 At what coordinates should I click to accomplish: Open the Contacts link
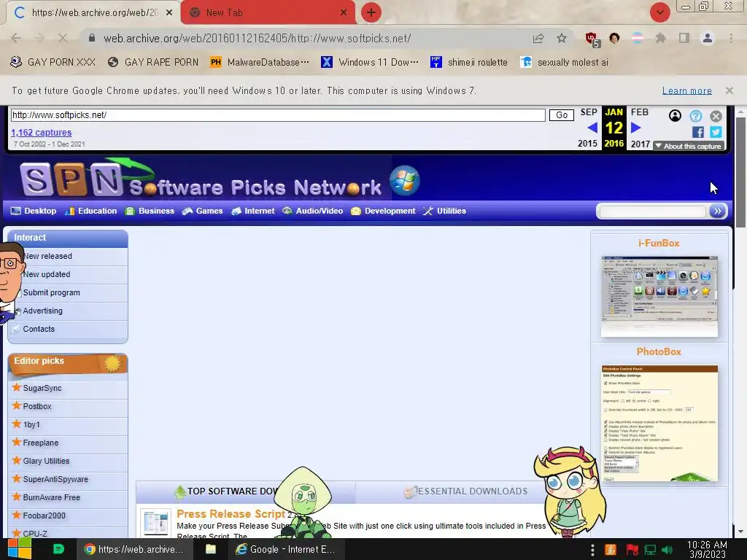pyautogui.click(x=39, y=329)
